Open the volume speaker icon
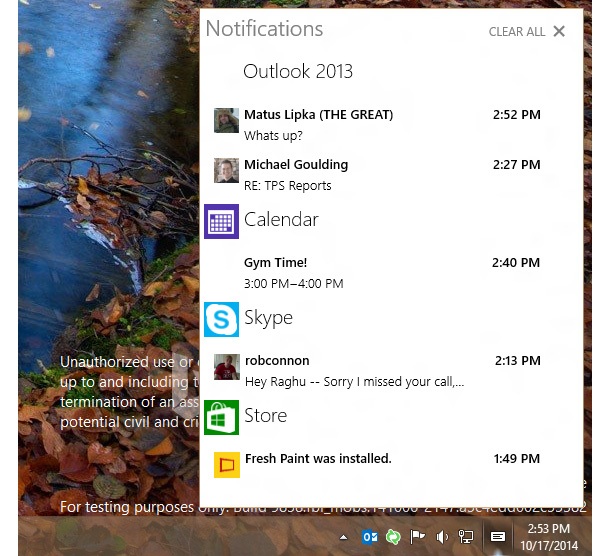 pos(442,537)
